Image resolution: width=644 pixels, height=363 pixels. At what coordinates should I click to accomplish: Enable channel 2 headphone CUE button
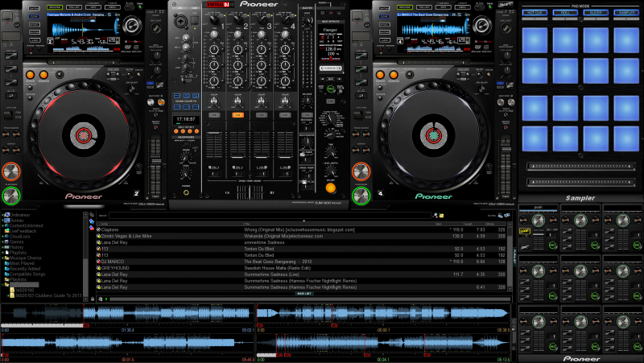[x=237, y=115]
